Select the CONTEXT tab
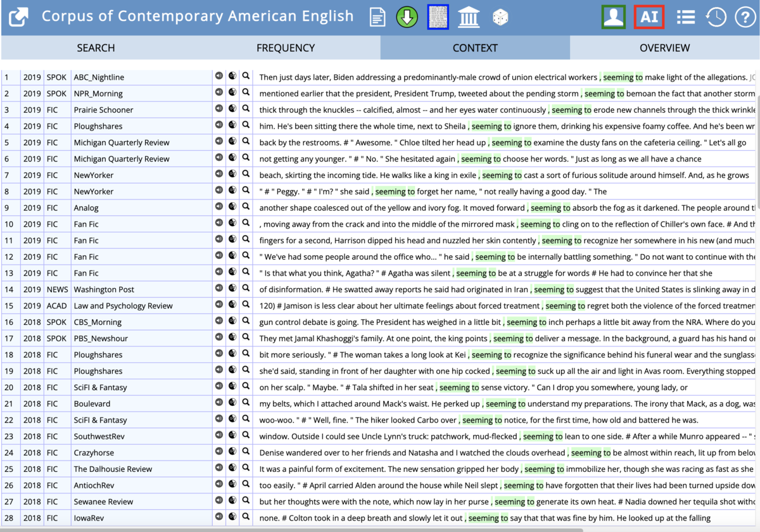The image size is (760, 532). [475, 47]
